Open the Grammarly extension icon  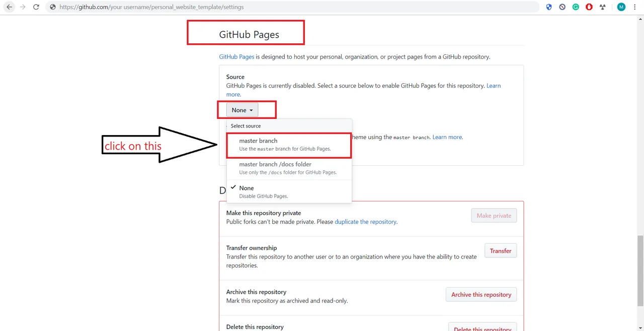pyautogui.click(x=576, y=7)
